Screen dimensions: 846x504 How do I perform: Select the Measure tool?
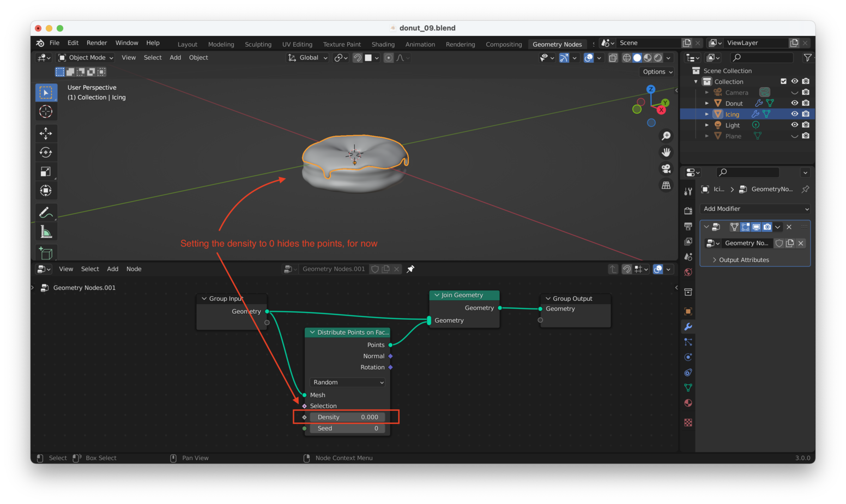[46, 233]
